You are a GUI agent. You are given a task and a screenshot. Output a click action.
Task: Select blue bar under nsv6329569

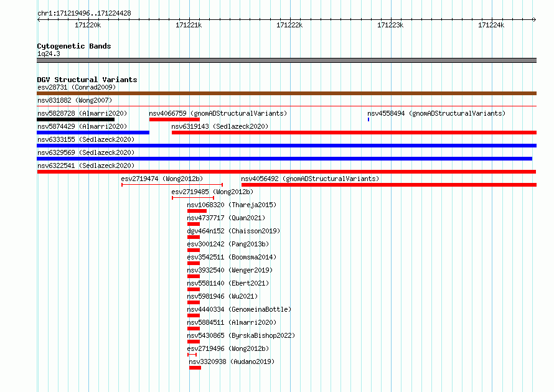(284, 159)
